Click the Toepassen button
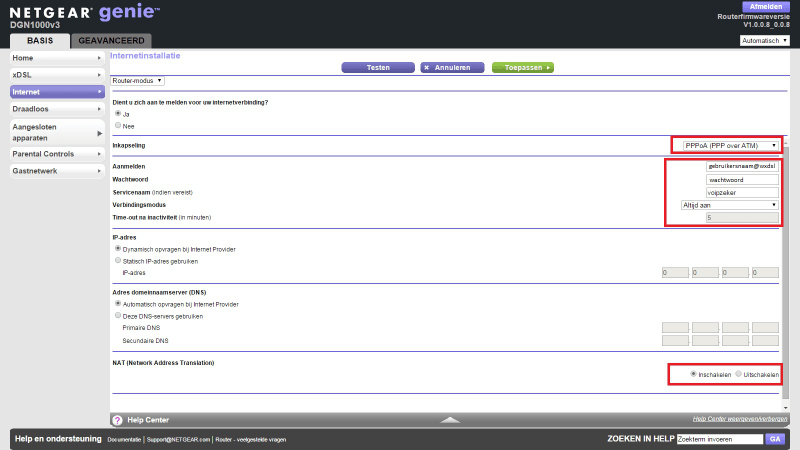Image resolution: width=800 pixels, height=450 pixels. pyautogui.click(x=523, y=67)
